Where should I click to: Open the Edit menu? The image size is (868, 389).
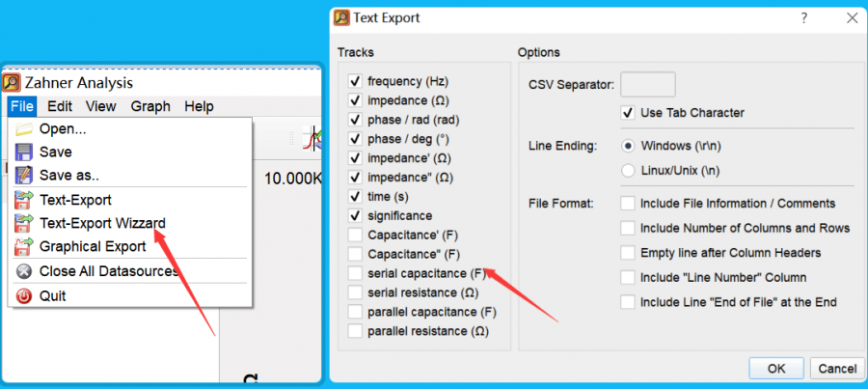(x=60, y=106)
